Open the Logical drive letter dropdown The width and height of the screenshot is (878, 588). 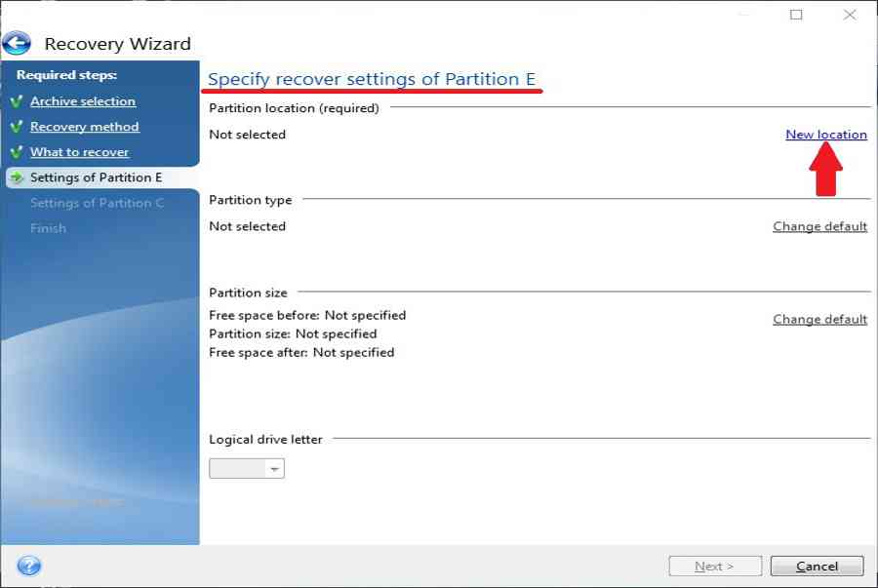pyautogui.click(x=247, y=468)
